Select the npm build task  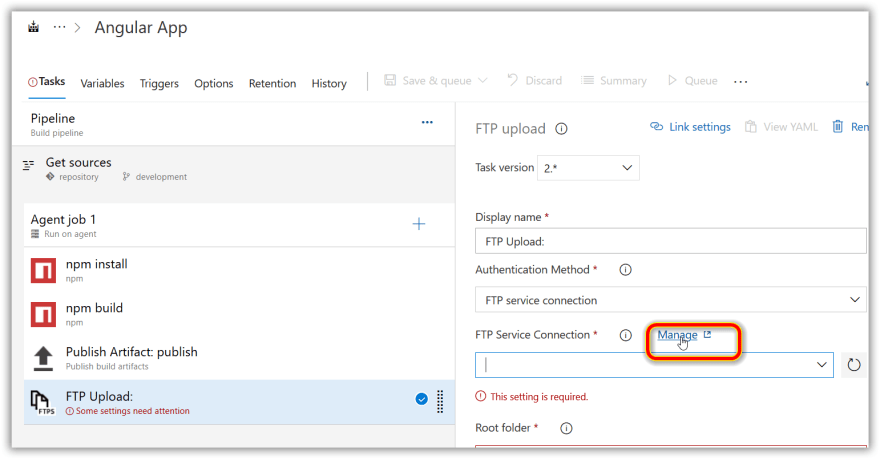(239, 314)
